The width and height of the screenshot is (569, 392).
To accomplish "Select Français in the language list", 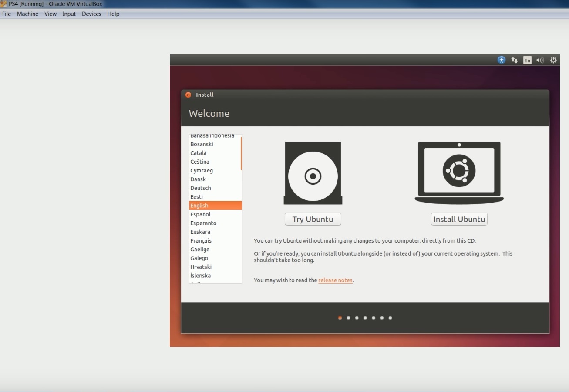I will (x=215, y=240).
